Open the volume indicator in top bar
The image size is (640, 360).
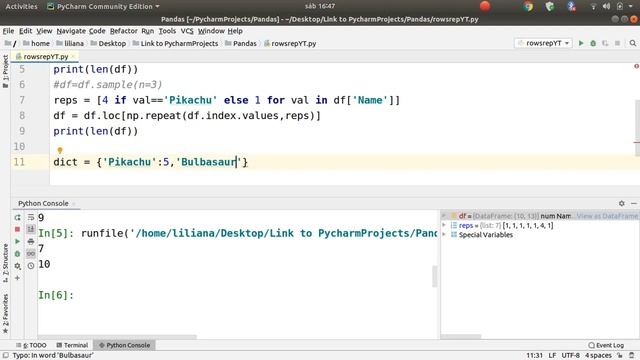[607, 7]
